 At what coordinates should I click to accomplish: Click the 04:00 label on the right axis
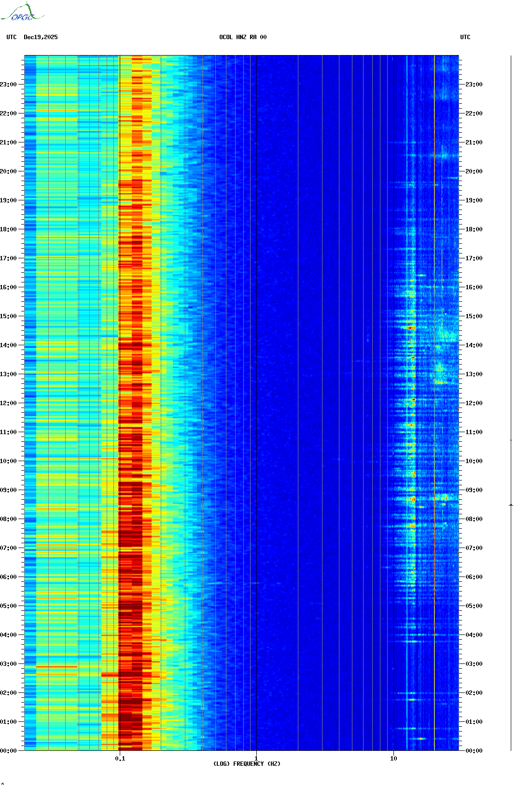(x=474, y=635)
